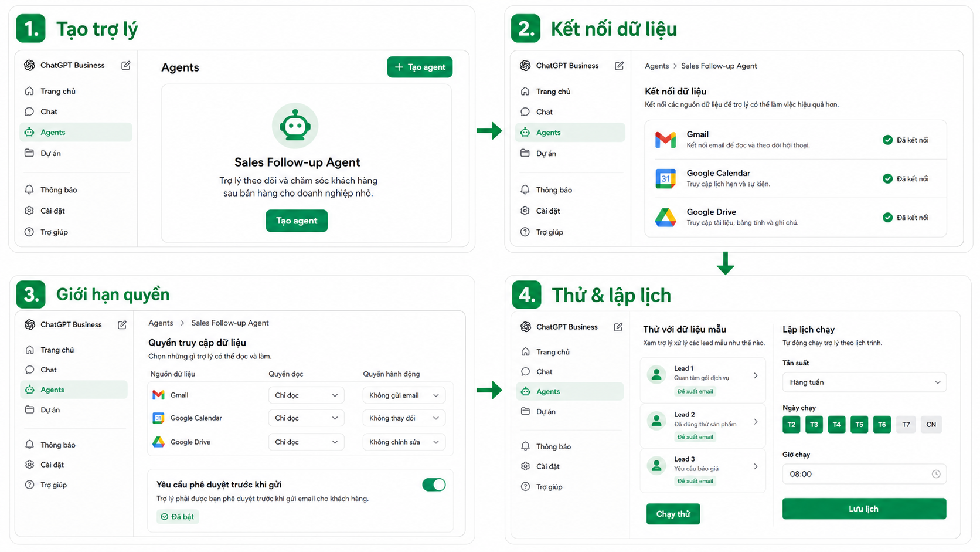
Task: Click the Lead 3 person avatar icon
Action: coord(656,465)
